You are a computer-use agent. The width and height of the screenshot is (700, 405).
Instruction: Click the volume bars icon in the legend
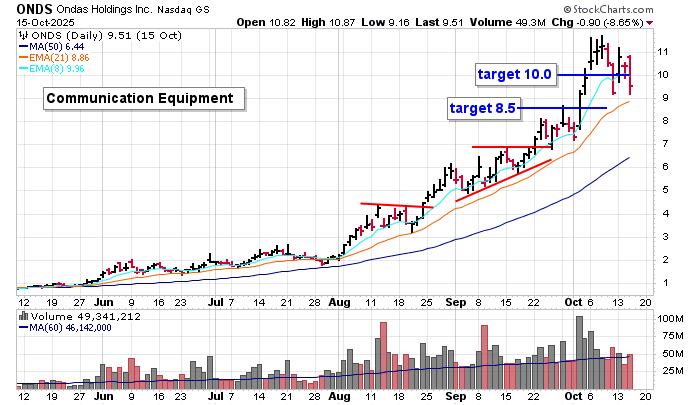click(24, 316)
